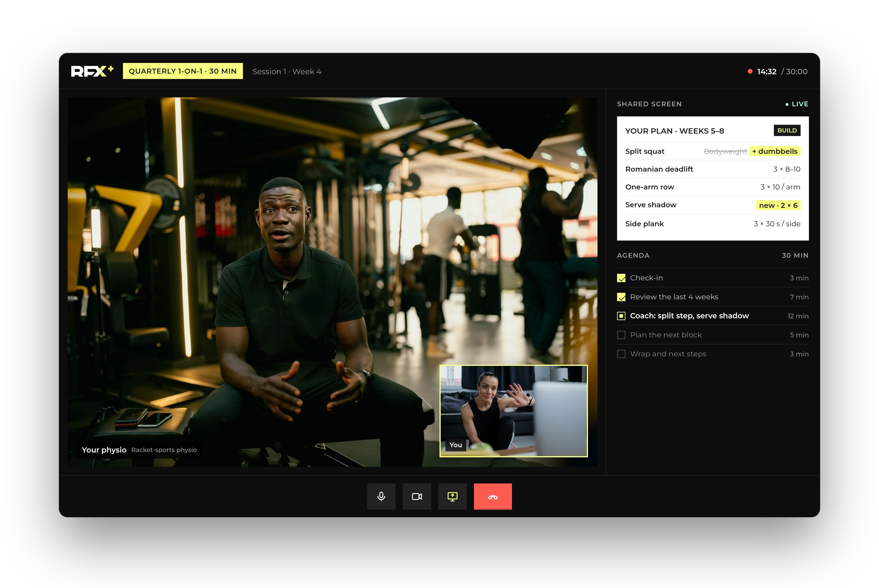879x588 pixels.
Task: Click the '12 min' agenda duration
Action: pos(798,316)
